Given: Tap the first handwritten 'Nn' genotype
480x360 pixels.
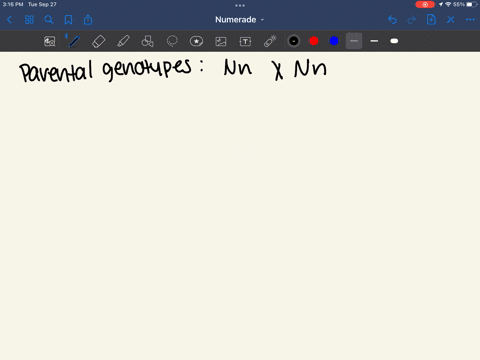Looking at the screenshot, I should pyautogui.click(x=237, y=67).
